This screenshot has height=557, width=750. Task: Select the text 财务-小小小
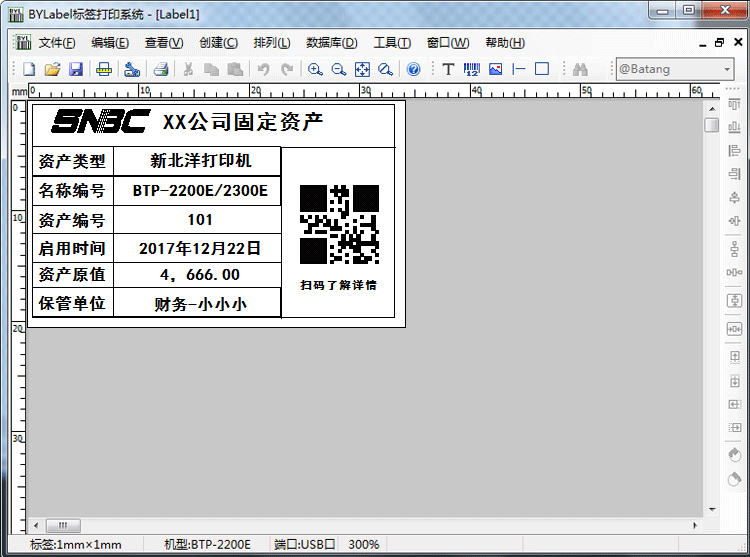pyautogui.click(x=200, y=305)
